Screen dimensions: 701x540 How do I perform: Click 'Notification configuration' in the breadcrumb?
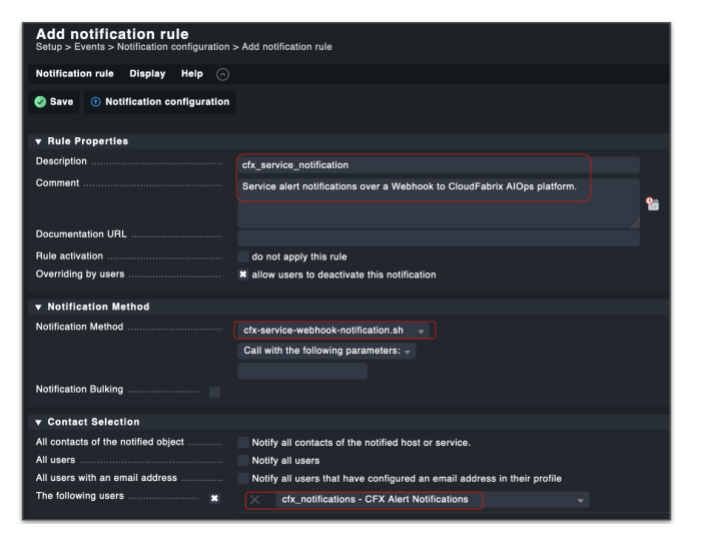(173, 47)
